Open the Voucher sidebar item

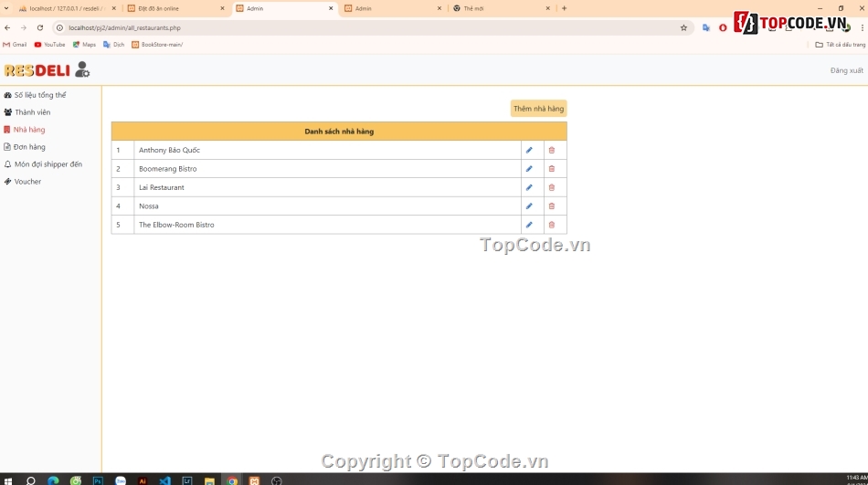27,182
